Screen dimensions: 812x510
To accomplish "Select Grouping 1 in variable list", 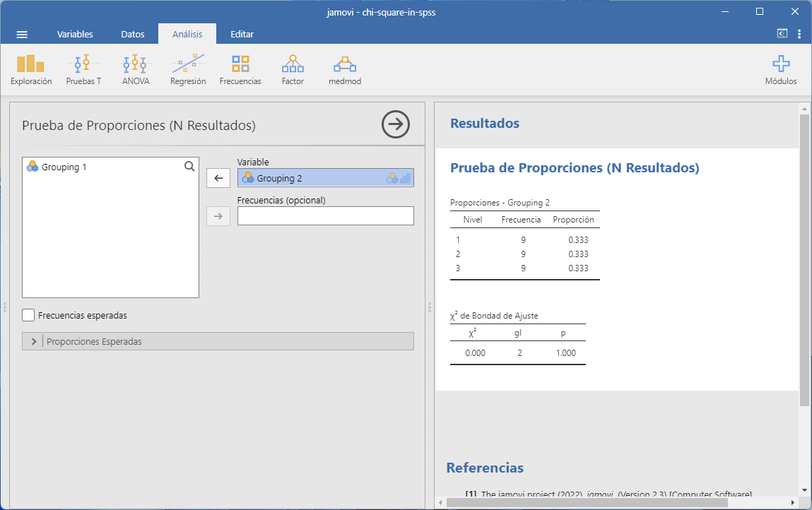I will point(64,167).
